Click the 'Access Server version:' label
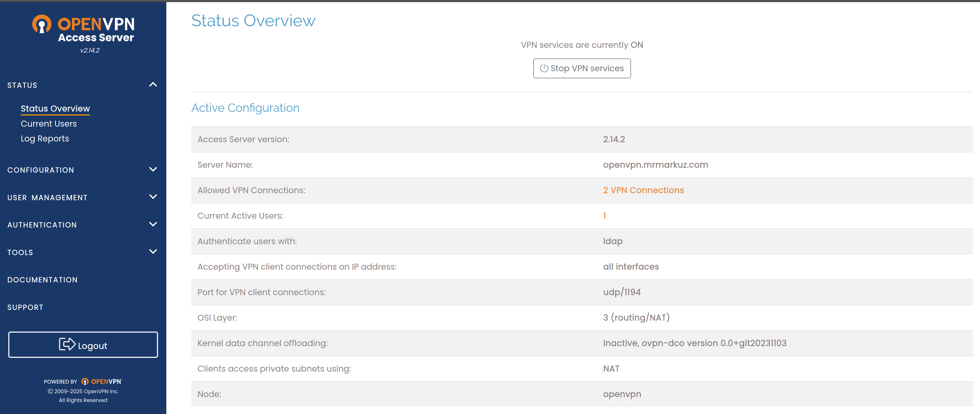Viewport: 980px width, 414px height. (243, 139)
